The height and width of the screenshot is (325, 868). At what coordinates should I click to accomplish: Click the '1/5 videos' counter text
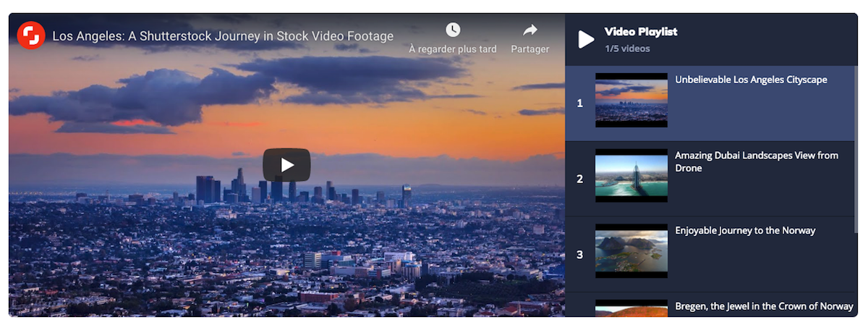coord(627,48)
